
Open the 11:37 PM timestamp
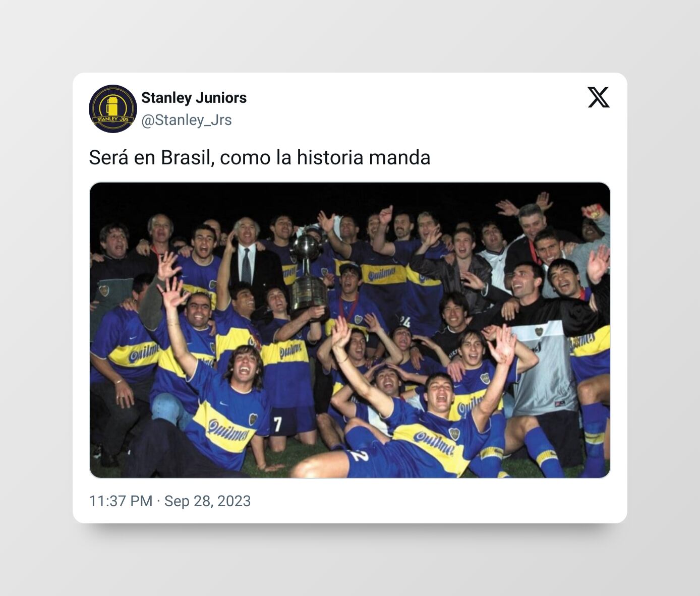pyautogui.click(x=121, y=501)
